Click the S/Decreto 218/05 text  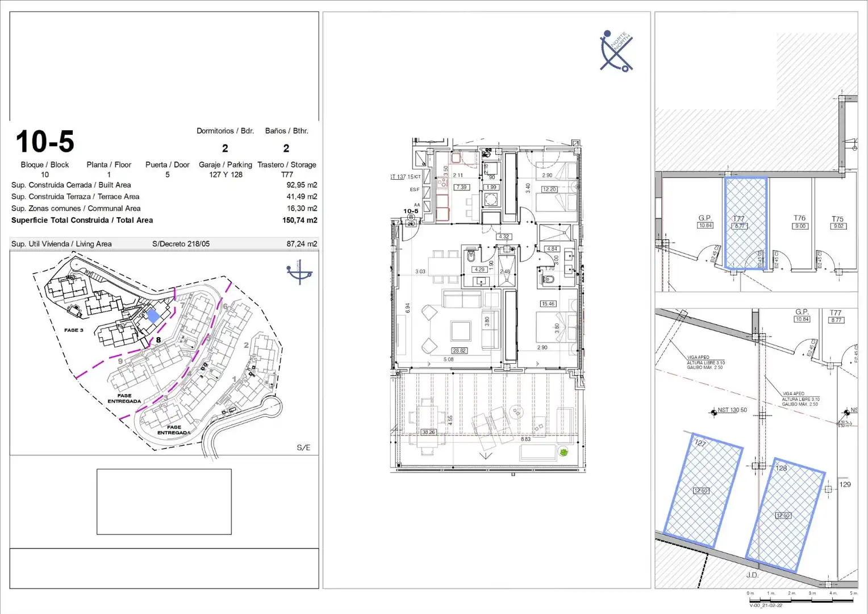[x=181, y=244]
